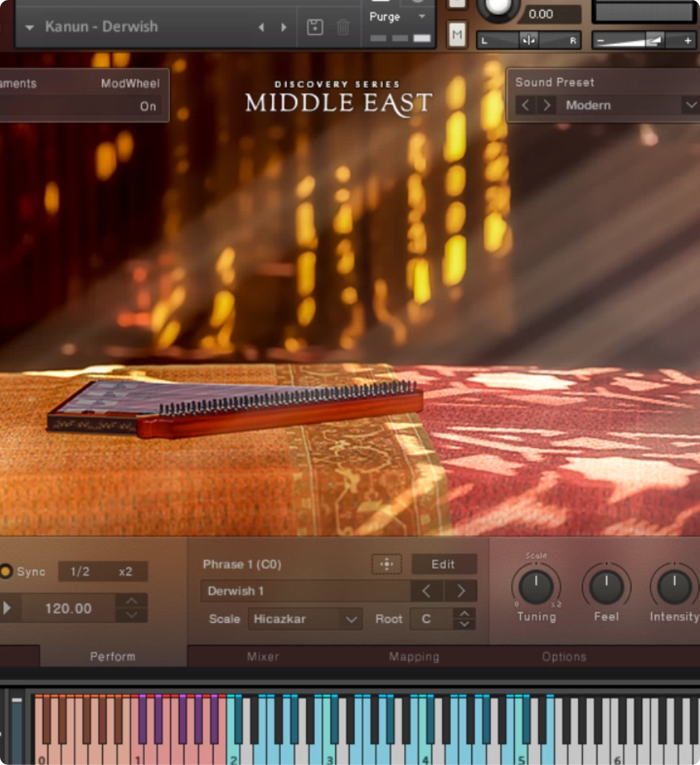Click the Derwish 1 phrase name field
The height and width of the screenshot is (765, 700).
pyautogui.click(x=305, y=591)
